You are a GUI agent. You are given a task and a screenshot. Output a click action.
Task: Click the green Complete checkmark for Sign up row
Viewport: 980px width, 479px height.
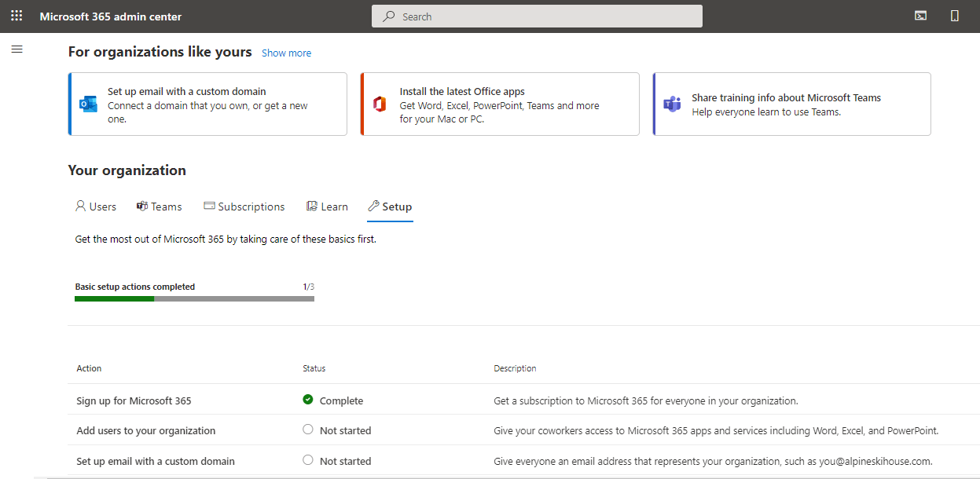point(308,400)
